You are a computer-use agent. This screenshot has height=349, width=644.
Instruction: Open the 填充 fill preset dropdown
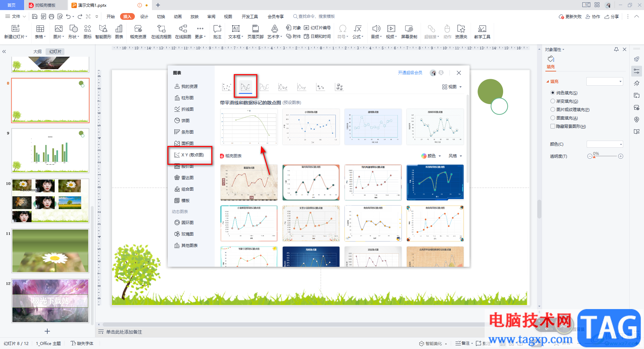click(604, 81)
